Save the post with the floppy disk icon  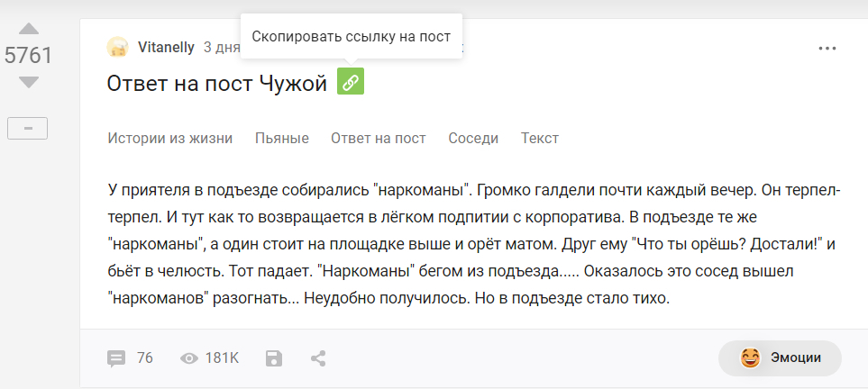(274, 358)
